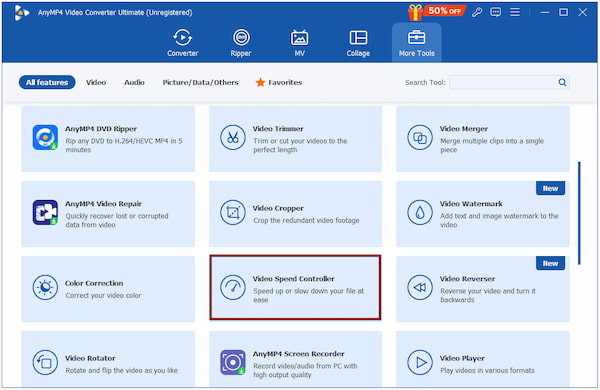Screen dimensions: 600x390
Task: Filter tools by Audio category
Action: click(x=134, y=82)
